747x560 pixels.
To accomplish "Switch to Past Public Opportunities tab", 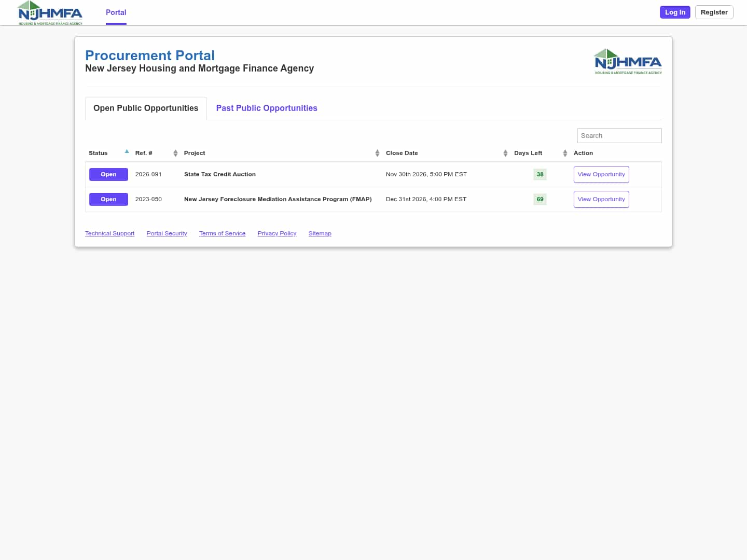I will 267,108.
